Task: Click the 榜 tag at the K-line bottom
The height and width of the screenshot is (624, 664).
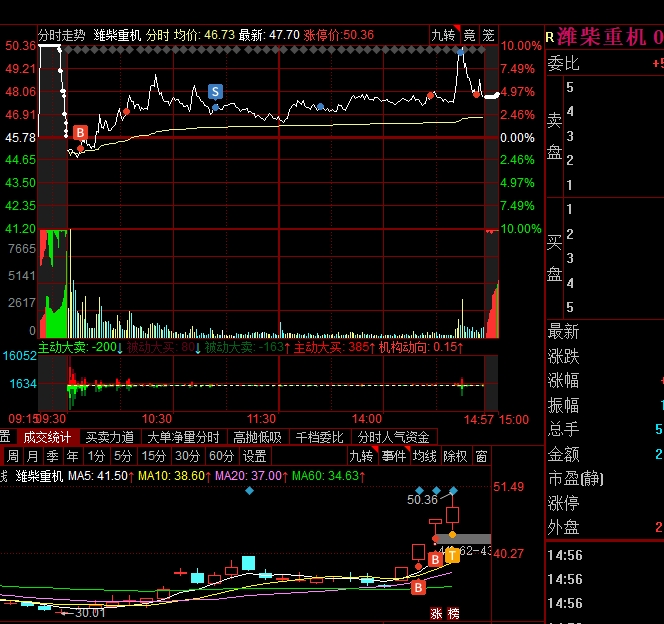Action: coord(453,613)
